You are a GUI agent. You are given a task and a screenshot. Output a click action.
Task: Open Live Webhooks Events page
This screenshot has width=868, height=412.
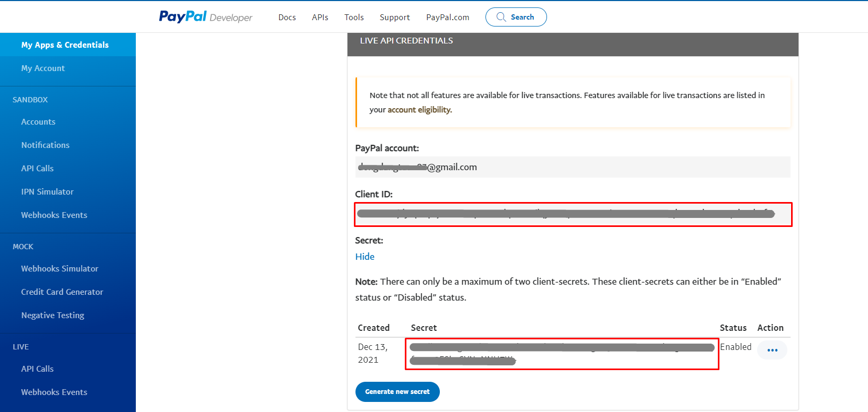54,392
